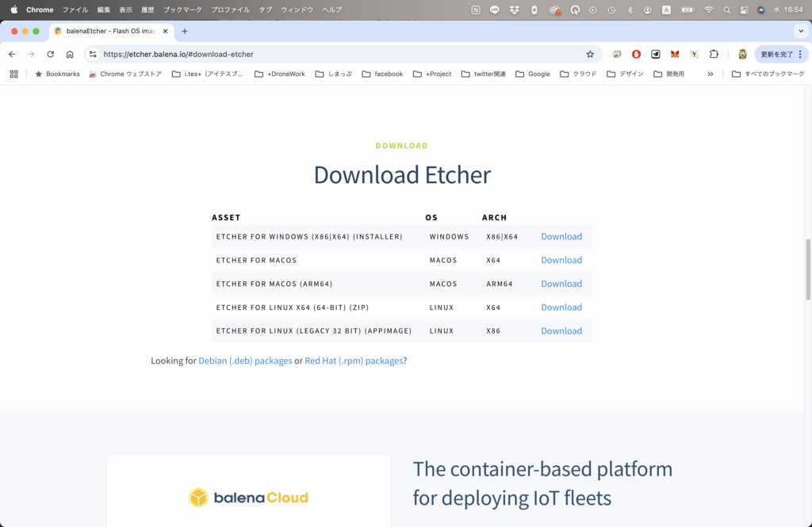Open the +DroneWork bookmark folder
Image resolution: width=812 pixels, height=527 pixels.
tap(280, 74)
